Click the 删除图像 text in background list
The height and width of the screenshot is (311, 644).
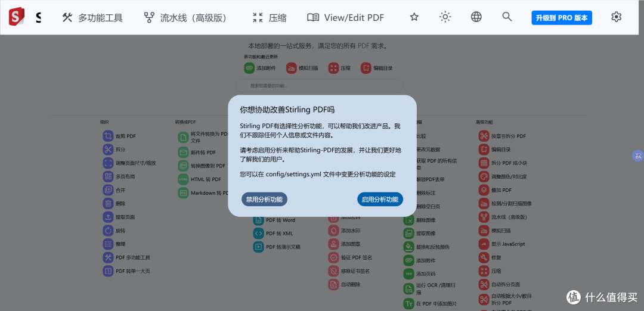[x=426, y=220]
